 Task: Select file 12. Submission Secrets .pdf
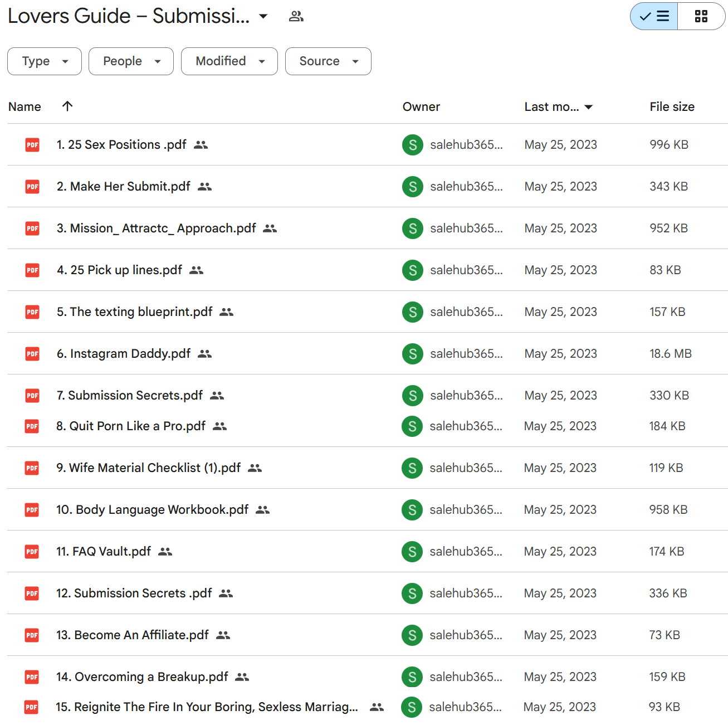(x=367, y=593)
